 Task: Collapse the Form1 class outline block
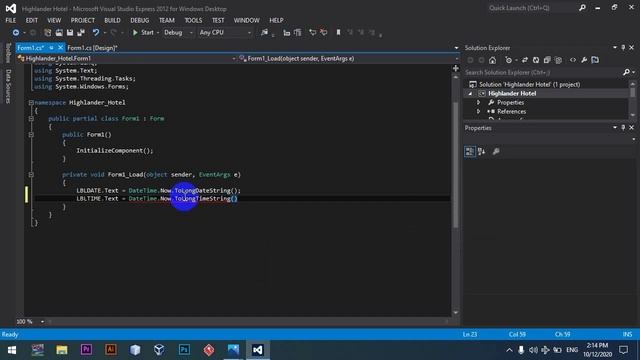coord(31,118)
